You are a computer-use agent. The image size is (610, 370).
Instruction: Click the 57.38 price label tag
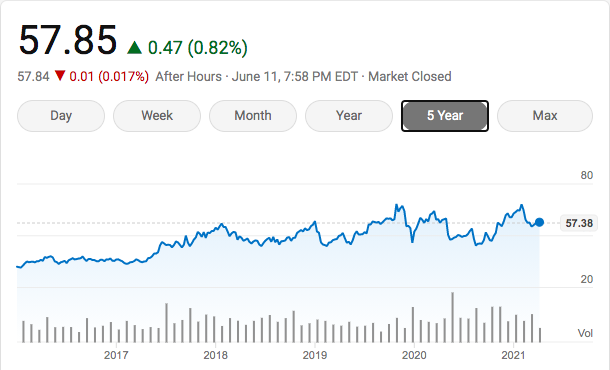coord(579,223)
